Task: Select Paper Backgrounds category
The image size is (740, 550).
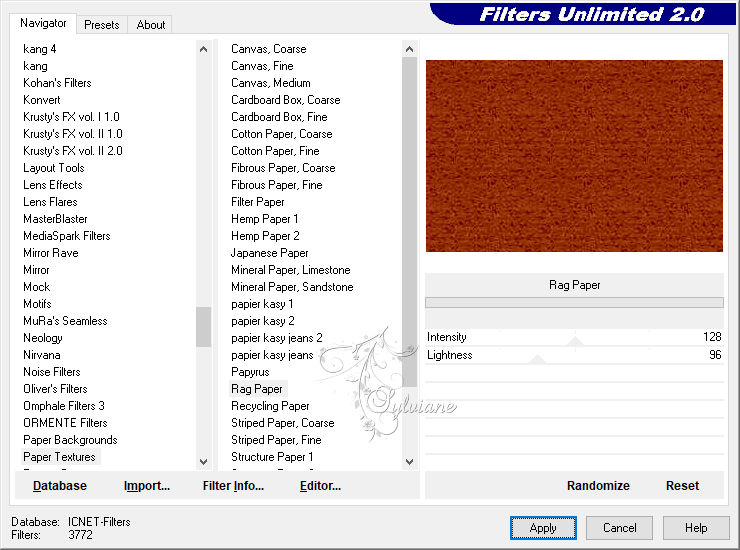Action: [70, 440]
